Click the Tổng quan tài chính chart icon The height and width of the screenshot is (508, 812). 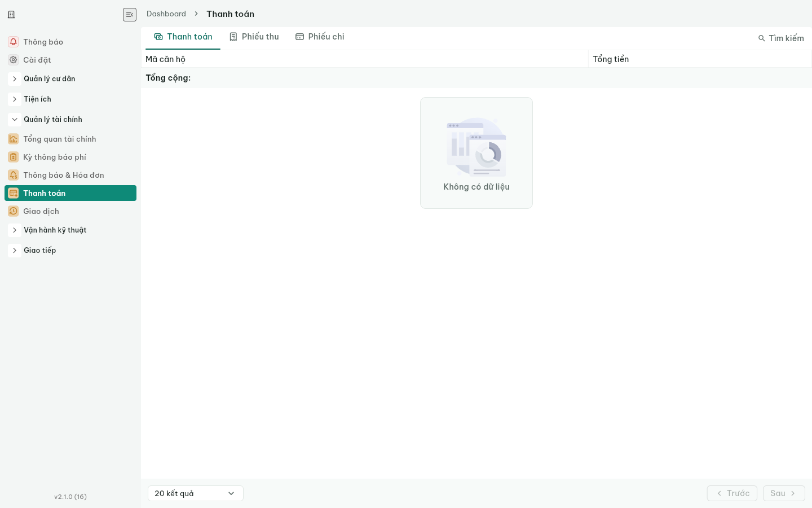[14, 139]
